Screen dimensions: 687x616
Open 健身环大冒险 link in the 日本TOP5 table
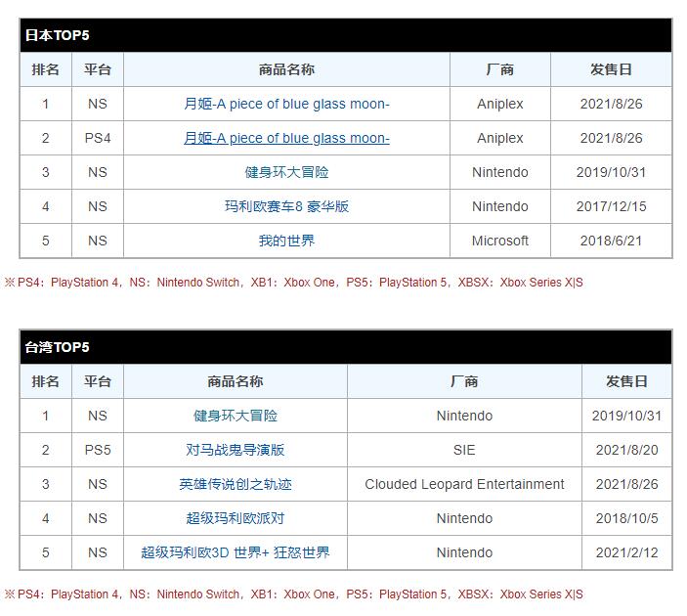[286, 172]
